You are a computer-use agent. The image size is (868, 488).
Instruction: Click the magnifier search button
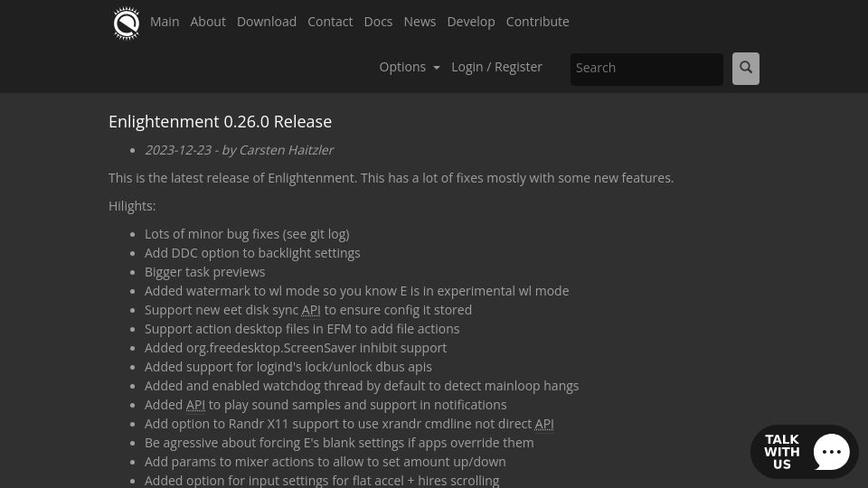(x=746, y=69)
